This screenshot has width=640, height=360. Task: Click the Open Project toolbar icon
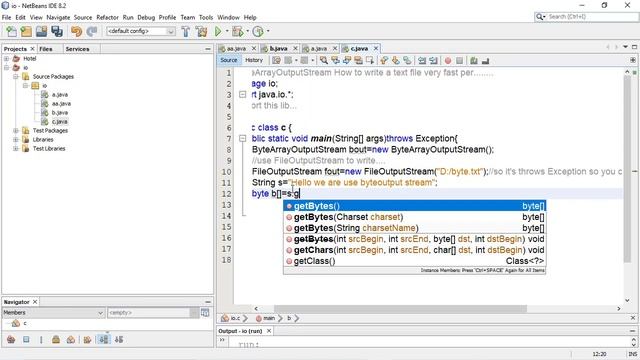[x=41, y=31]
